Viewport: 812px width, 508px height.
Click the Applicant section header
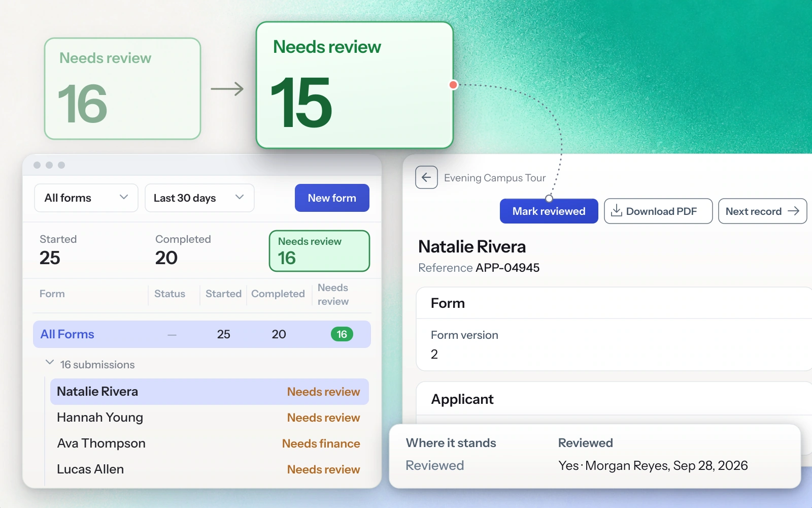click(462, 399)
